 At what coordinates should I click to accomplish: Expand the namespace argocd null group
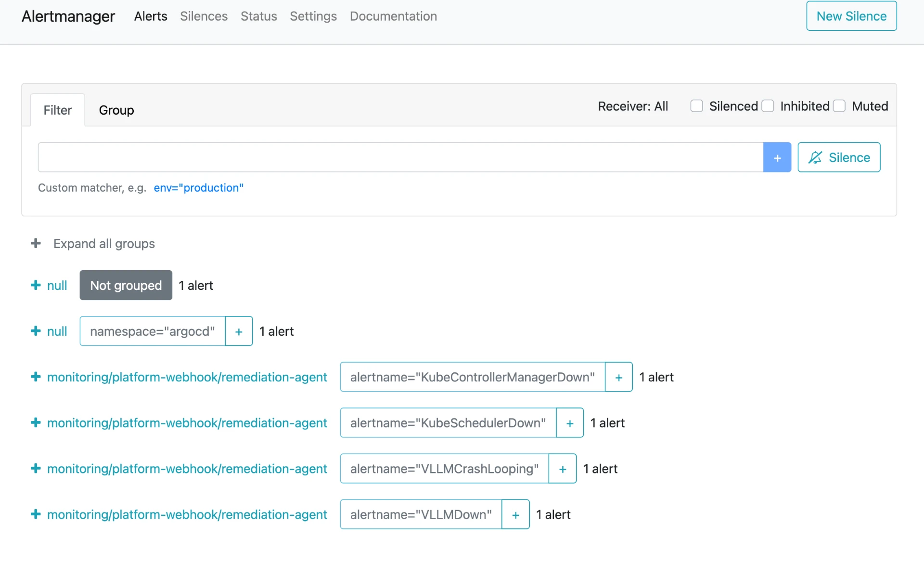tap(36, 331)
